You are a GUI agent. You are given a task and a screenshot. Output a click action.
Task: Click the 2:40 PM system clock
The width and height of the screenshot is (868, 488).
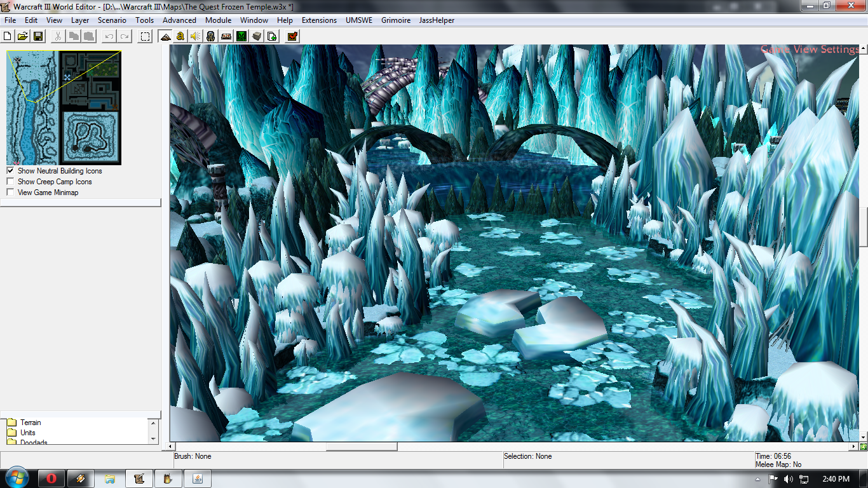click(836, 479)
